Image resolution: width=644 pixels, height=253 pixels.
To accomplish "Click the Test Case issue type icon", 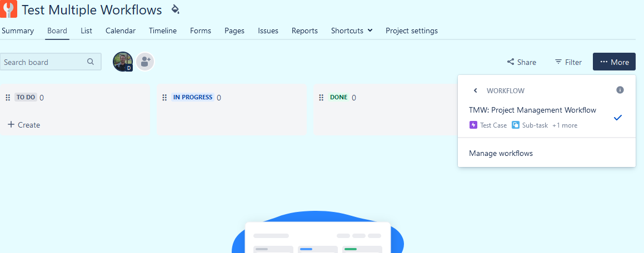I will [x=473, y=125].
